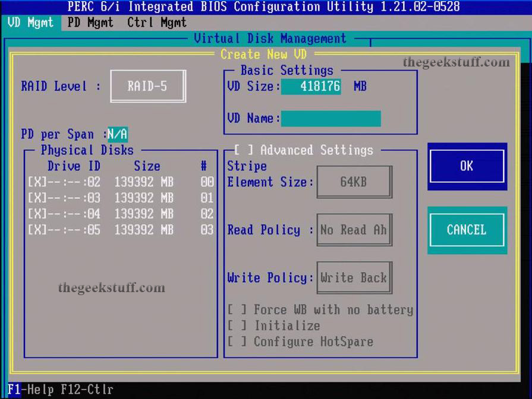Switch to the PD Mgmt tab
Viewport: 532px width, 399px height.
(90, 23)
